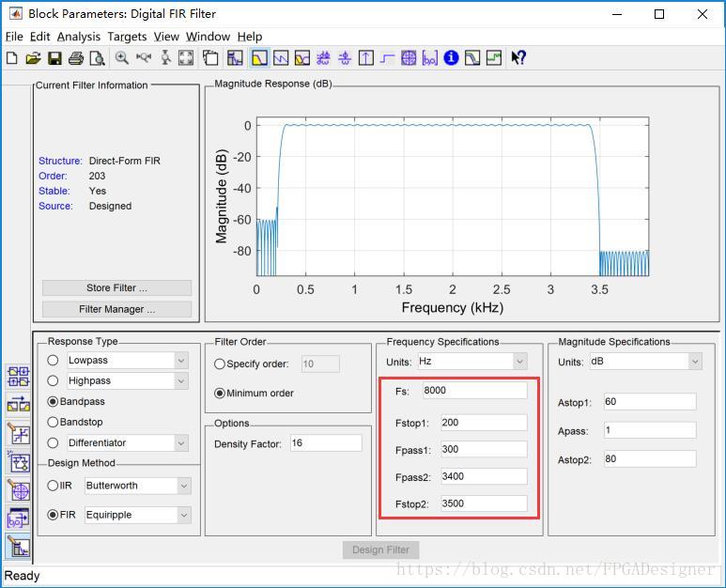The height and width of the screenshot is (588, 726).
Task: Select the Zoom X-axis tool
Action: coord(144,58)
